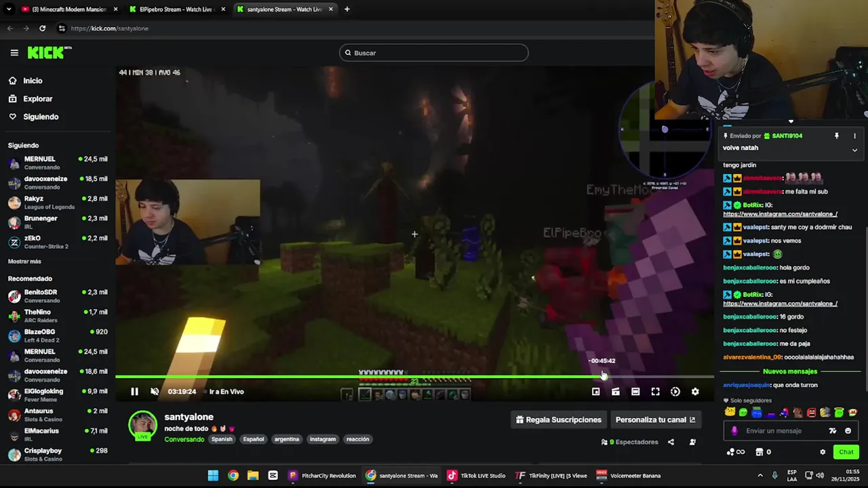Click Personaliza tu canal button

click(656, 420)
